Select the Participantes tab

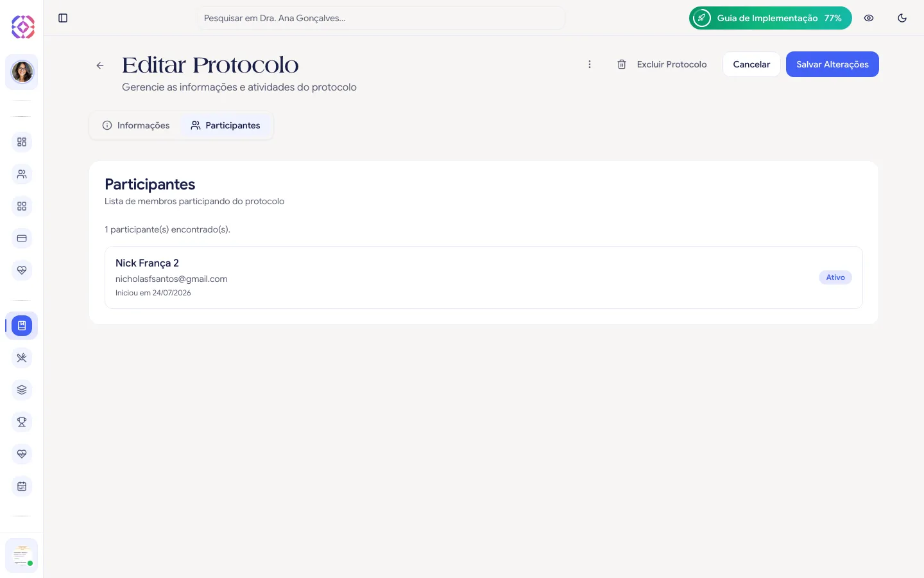(x=226, y=125)
